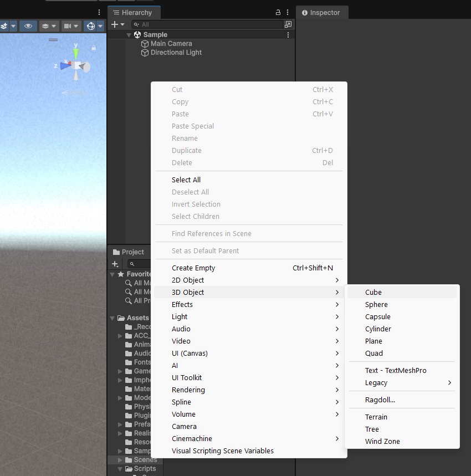Click the scene gizmos globe icon
This screenshot has width=471, height=476.
90,26
